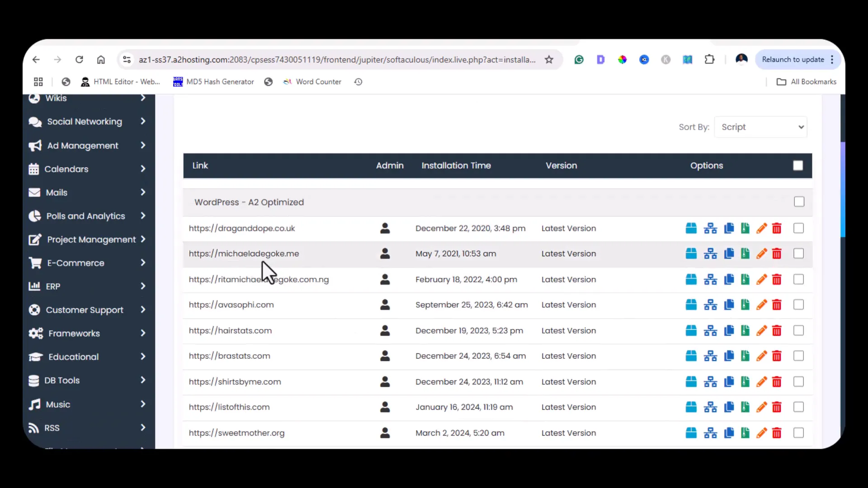Click the browser reload page icon

[x=79, y=60]
